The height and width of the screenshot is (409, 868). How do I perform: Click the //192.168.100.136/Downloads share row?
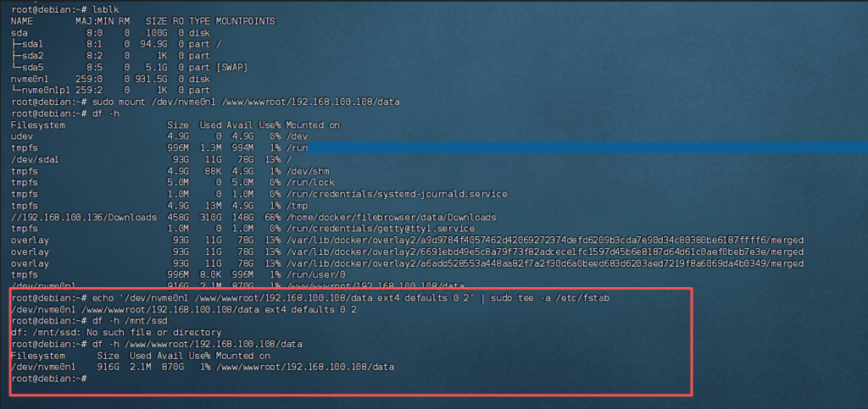[x=83, y=217]
